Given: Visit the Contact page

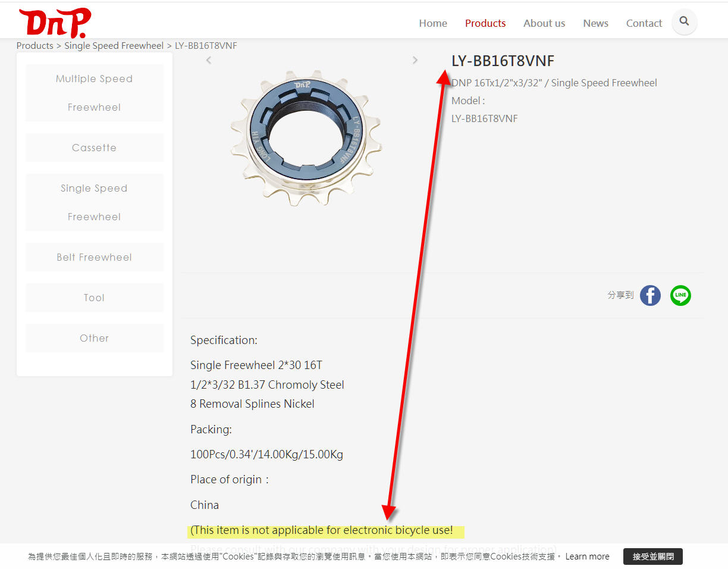Looking at the screenshot, I should [644, 23].
